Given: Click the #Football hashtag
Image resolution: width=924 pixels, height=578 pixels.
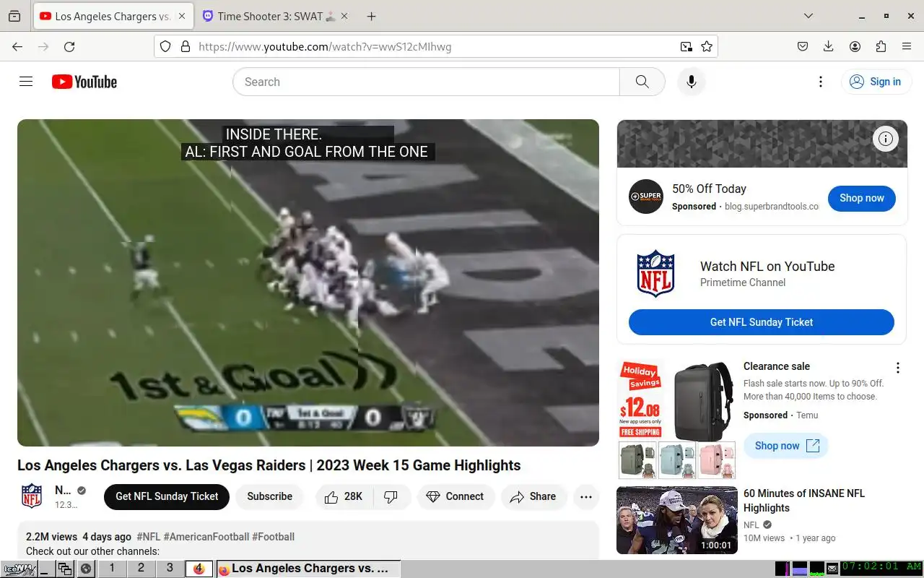Looking at the screenshot, I should pyautogui.click(x=274, y=537).
